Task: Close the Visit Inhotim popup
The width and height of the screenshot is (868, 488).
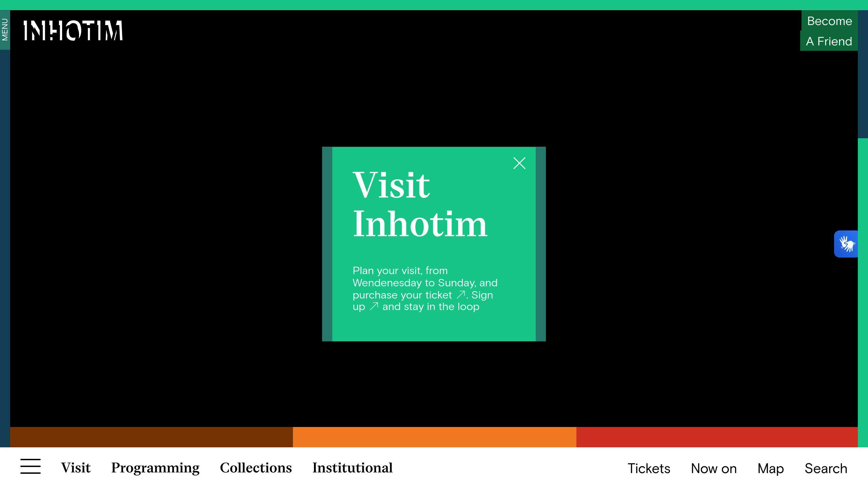Action: (519, 163)
